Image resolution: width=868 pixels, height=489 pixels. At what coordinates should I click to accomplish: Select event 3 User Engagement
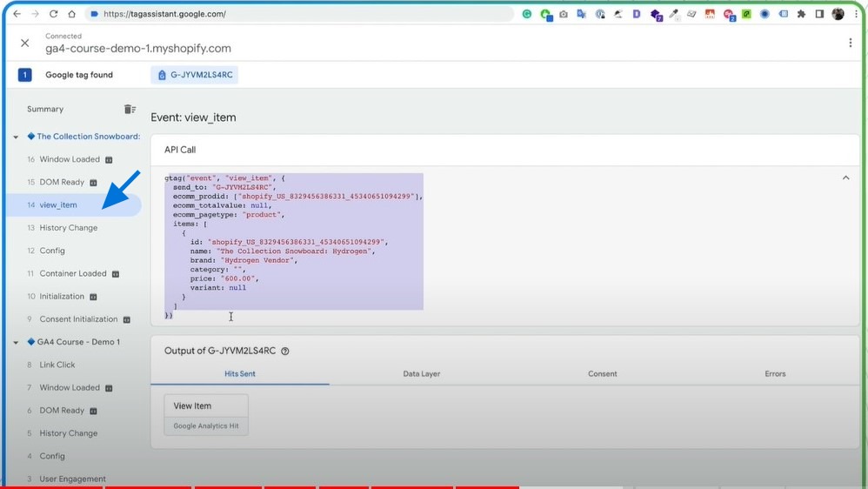(66, 479)
